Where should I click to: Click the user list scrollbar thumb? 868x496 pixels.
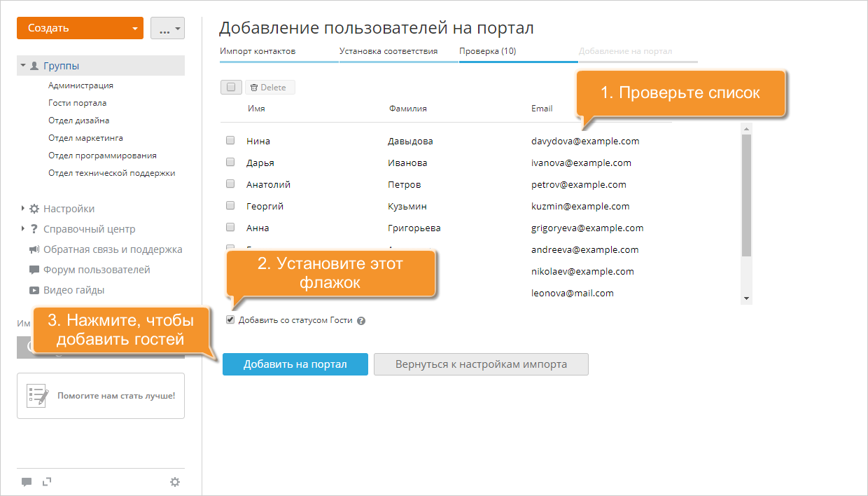coord(746,195)
